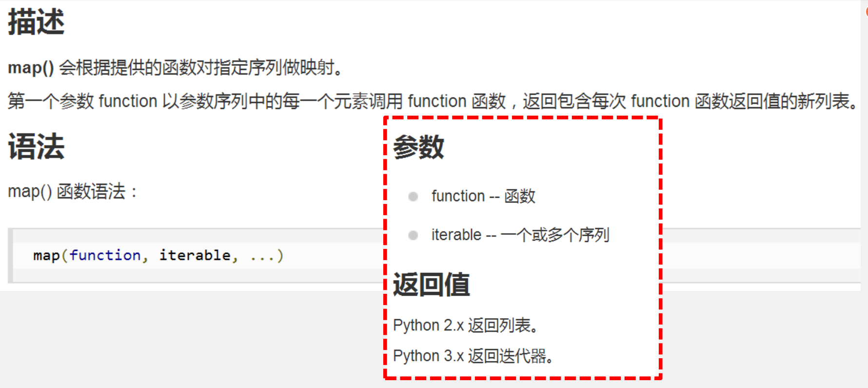Click the text 'Python 2.x 返回列表。'

click(467, 326)
